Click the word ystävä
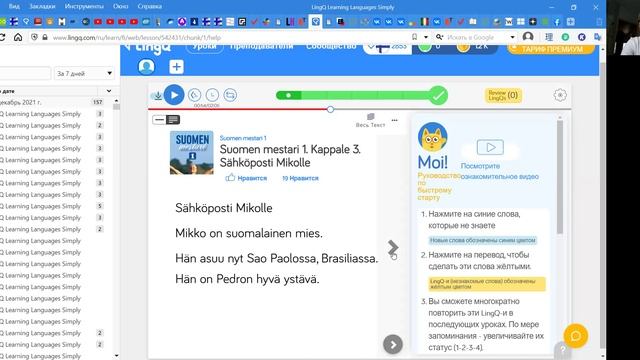Viewport: 640px width, 360px height. (302, 280)
